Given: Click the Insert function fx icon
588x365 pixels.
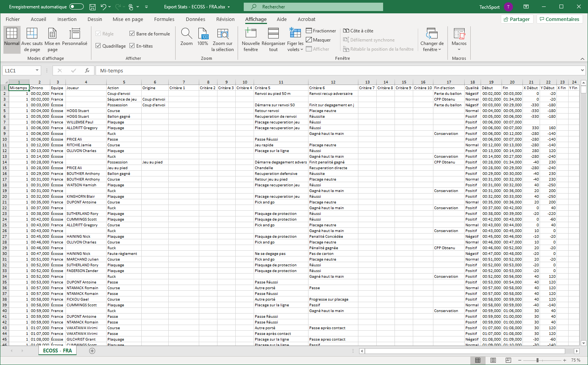Looking at the screenshot, I should point(87,70).
